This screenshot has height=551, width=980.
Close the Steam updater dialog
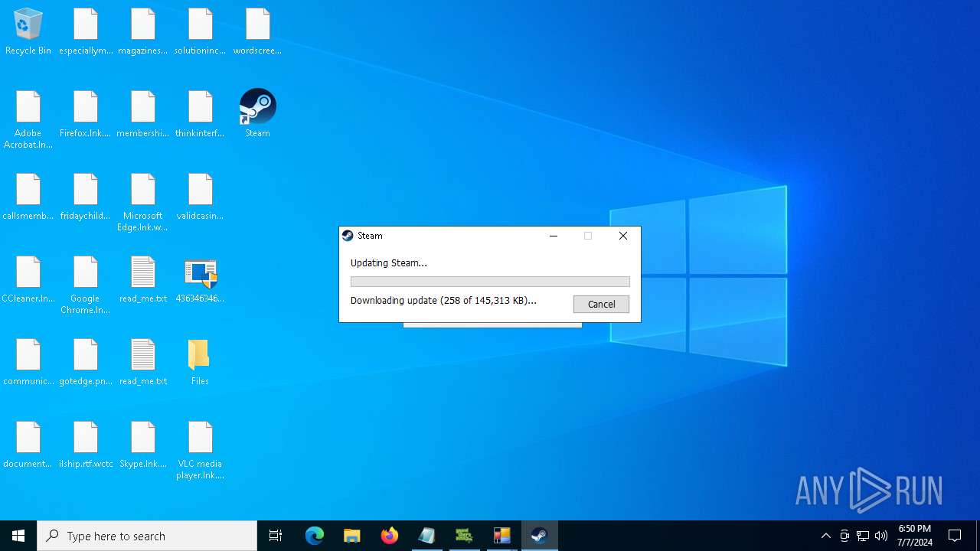tap(623, 236)
